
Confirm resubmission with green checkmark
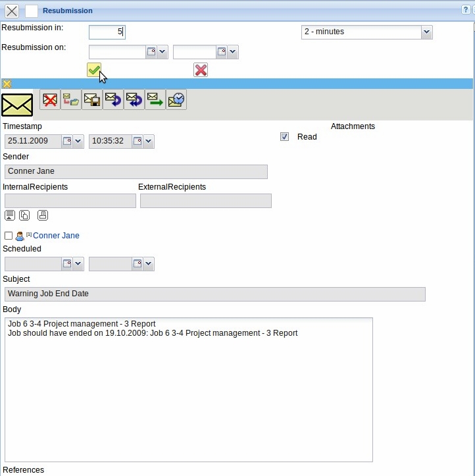(x=94, y=70)
